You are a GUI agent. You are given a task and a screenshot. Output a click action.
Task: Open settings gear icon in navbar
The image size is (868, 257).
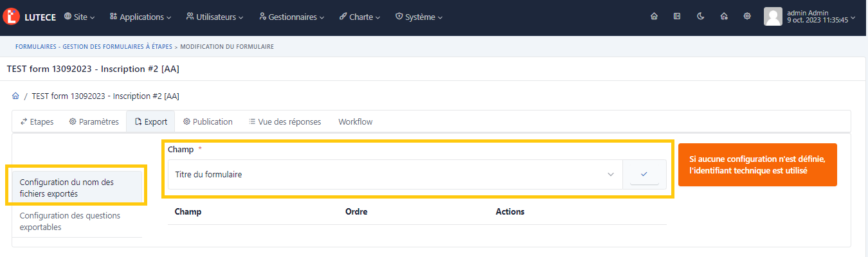(x=746, y=17)
